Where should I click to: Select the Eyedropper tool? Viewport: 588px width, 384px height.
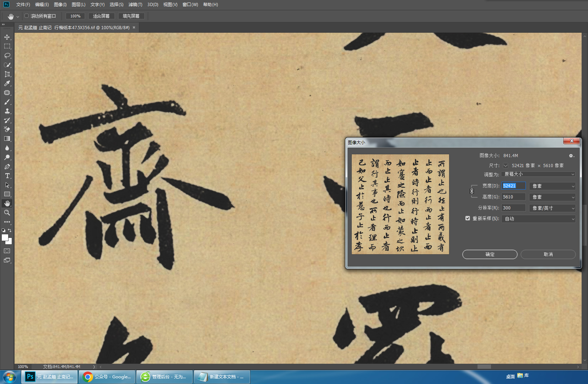(x=7, y=83)
